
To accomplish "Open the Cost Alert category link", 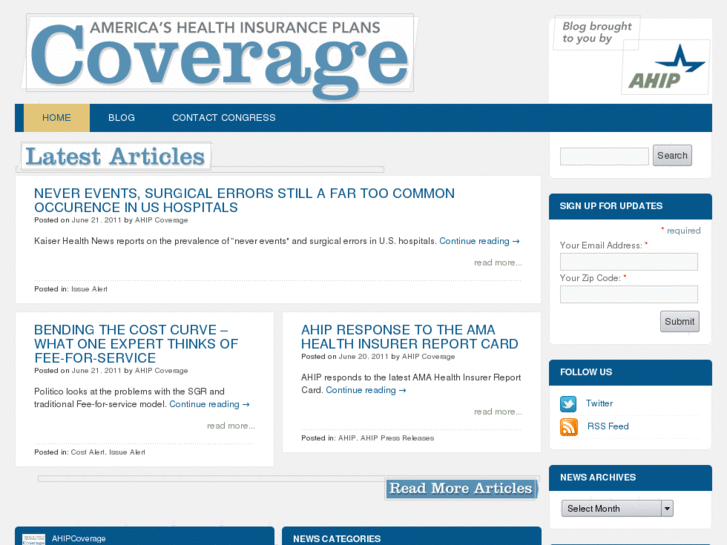I will coord(88,452).
